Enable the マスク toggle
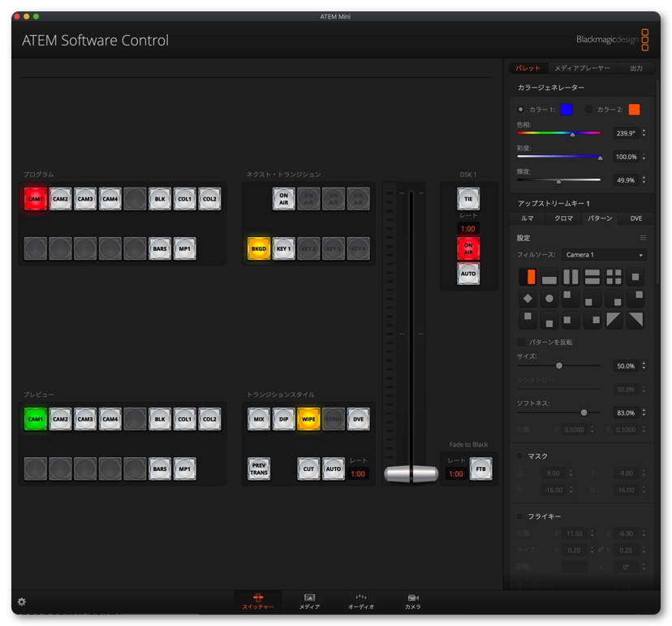The height and width of the screenshot is (626, 672). 520,456
